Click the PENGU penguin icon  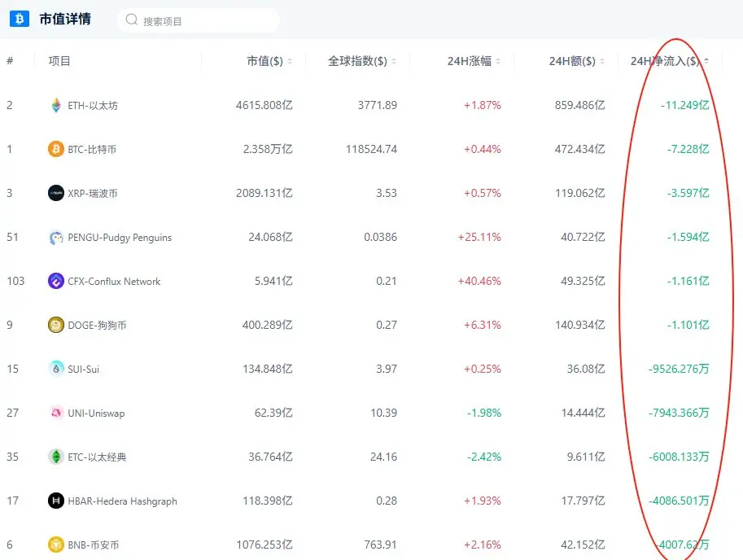(x=56, y=238)
